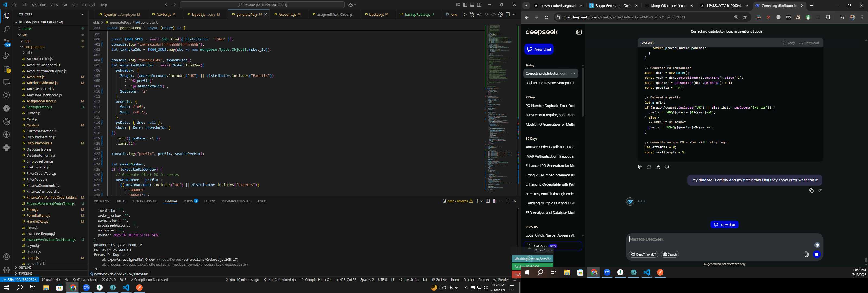Open the Accounts icon in VS Code
868x293 pixels.
click(x=7, y=257)
